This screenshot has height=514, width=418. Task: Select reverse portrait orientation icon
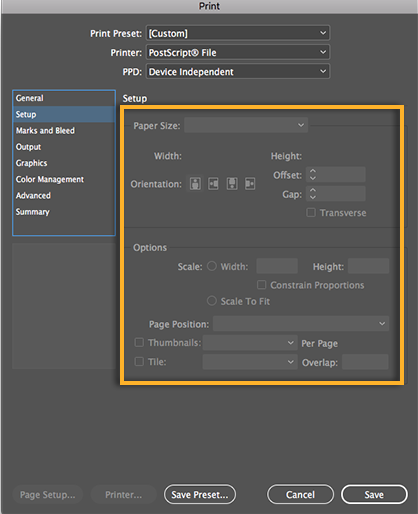(x=232, y=183)
